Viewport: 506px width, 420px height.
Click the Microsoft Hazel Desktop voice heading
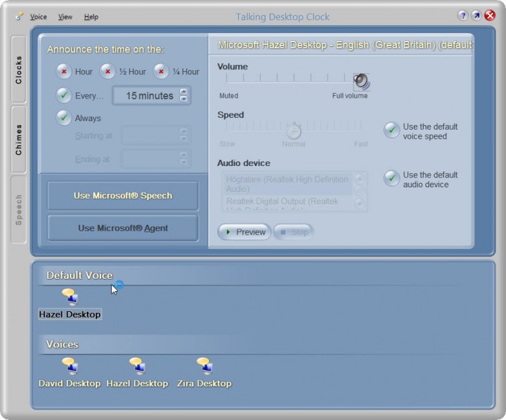[x=346, y=45]
